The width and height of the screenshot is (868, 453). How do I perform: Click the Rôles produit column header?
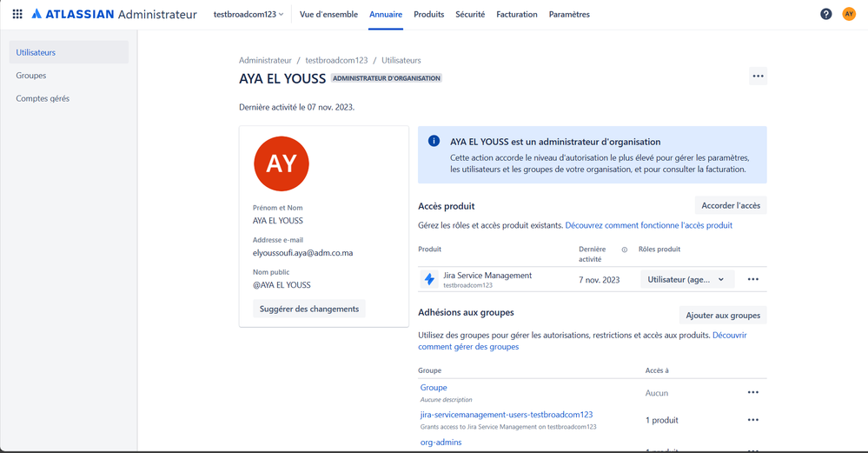pos(659,250)
